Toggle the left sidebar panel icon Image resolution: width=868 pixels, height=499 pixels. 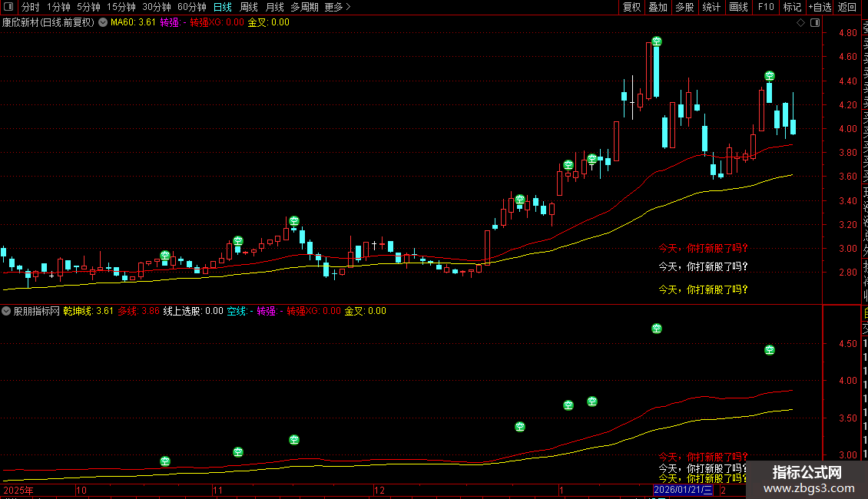8,7
